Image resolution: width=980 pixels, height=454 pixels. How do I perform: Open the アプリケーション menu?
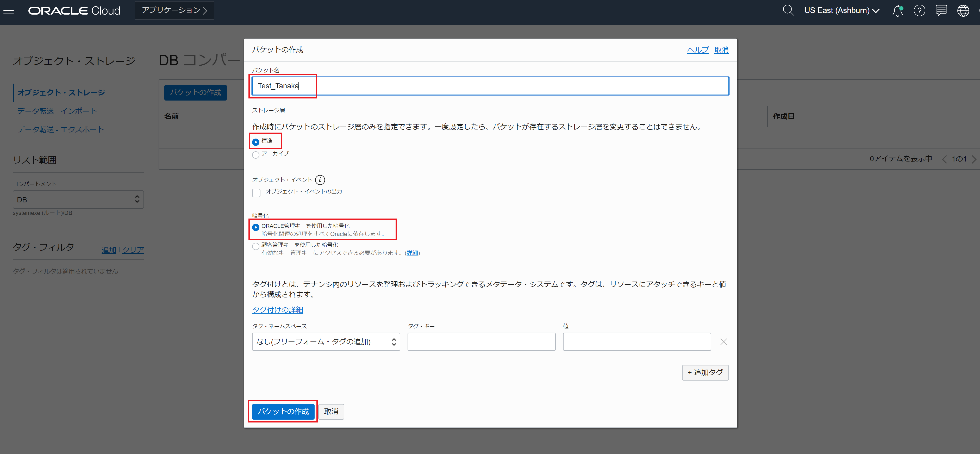(174, 10)
